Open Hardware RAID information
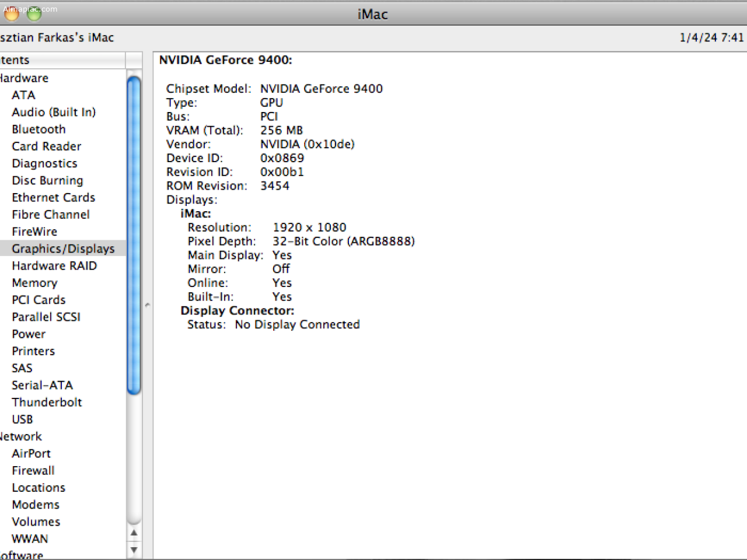This screenshot has width=747, height=560. coord(54,265)
